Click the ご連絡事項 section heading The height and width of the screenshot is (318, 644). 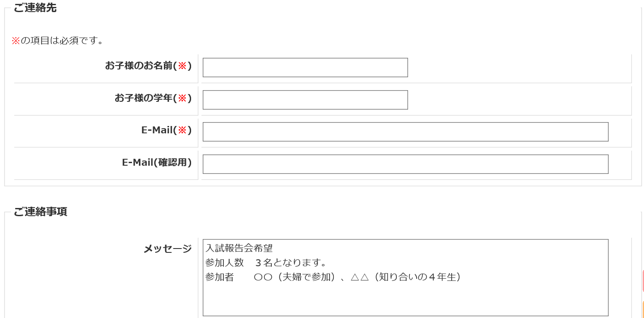click(x=40, y=212)
